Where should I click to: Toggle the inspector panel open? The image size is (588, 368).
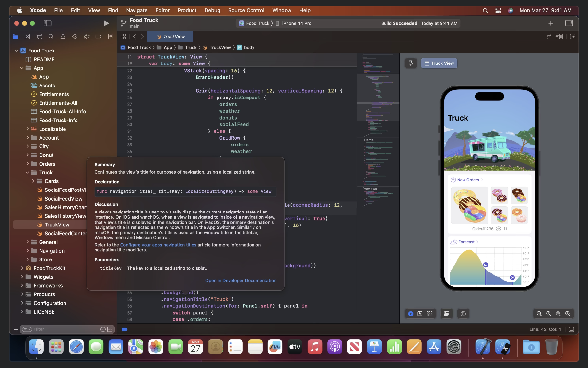[569, 23]
